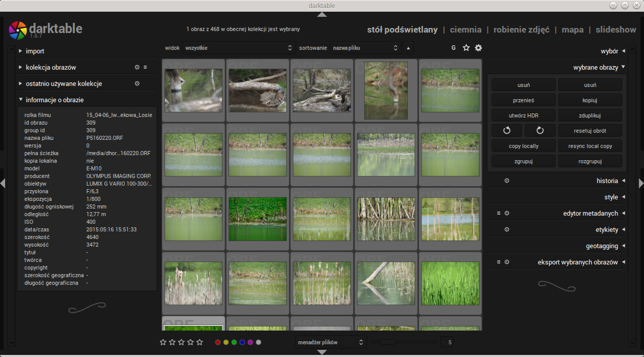Toggle star overlays on thumbnails
Screen dimensions: 644x357
pyautogui.click(x=466, y=48)
